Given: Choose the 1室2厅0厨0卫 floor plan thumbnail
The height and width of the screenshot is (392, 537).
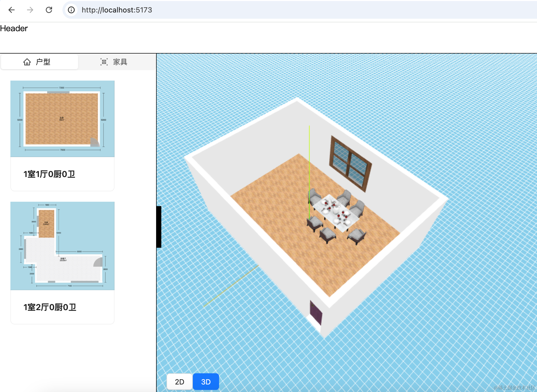Looking at the screenshot, I should click(62, 246).
